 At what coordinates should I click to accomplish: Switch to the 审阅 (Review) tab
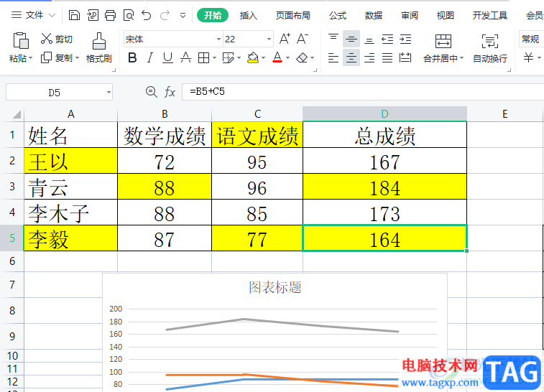410,15
